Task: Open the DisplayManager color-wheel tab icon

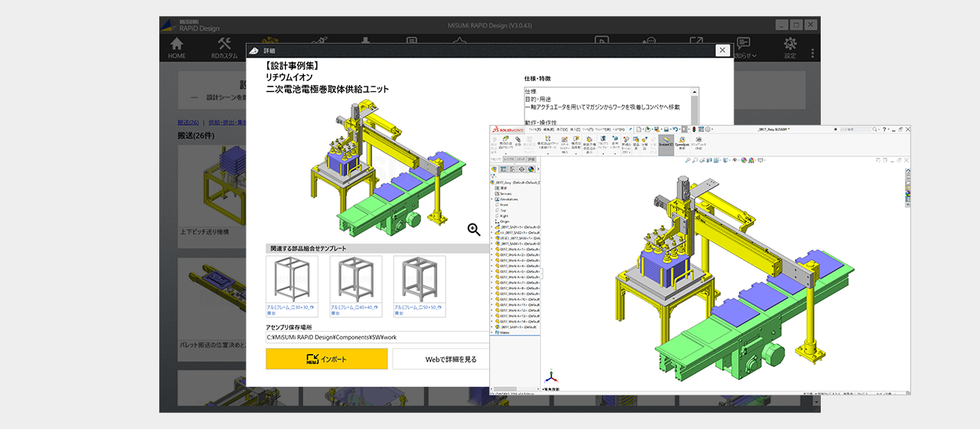Action: (530, 169)
